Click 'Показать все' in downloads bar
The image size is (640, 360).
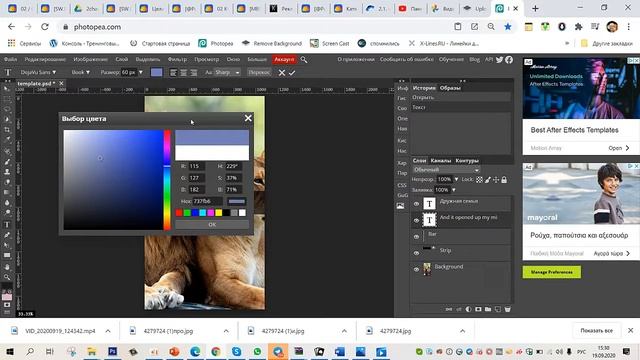coord(597,331)
